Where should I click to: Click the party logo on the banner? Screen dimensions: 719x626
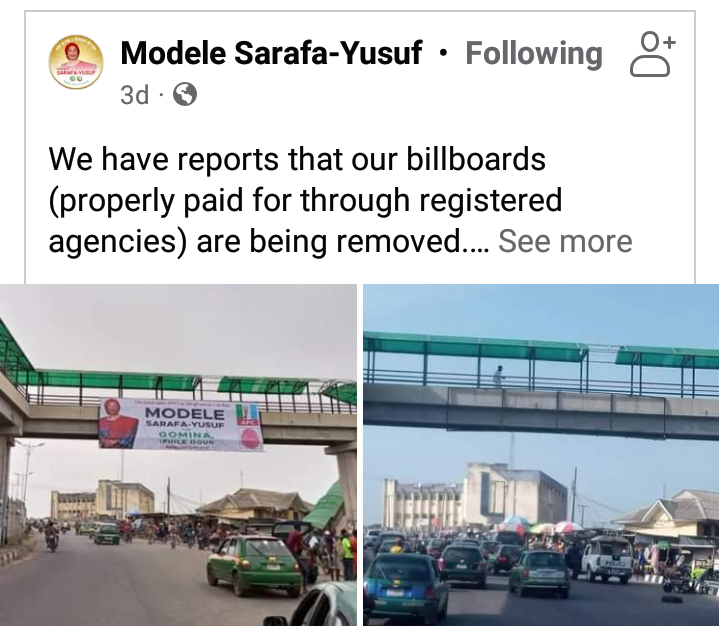click(x=248, y=414)
